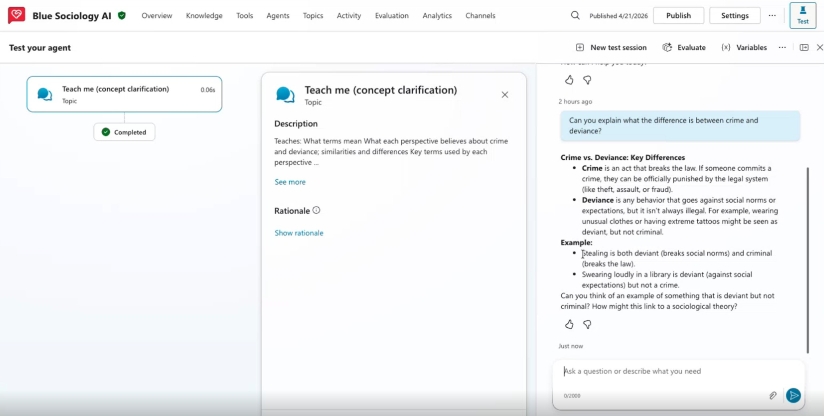The image size is (824, 416).
Task: Click the send message arrow button
Action: [794, 396]
